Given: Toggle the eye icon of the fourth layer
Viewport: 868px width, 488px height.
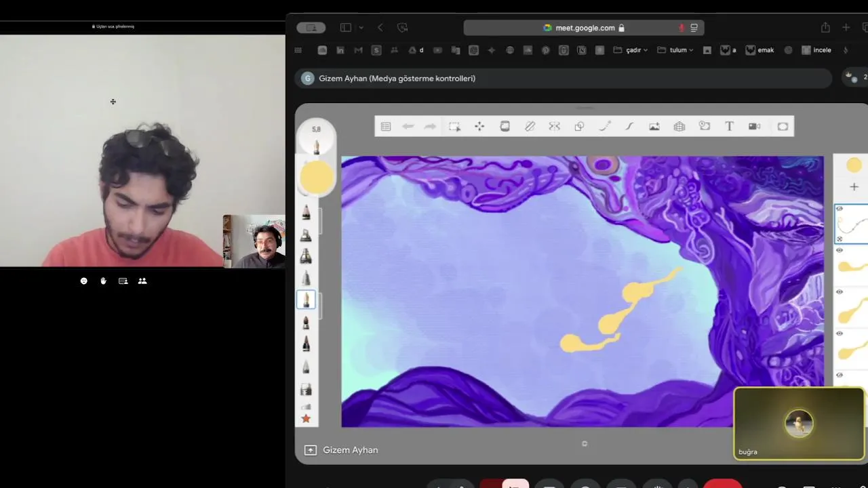Looking at the screenshot, I should click(840, 333).
